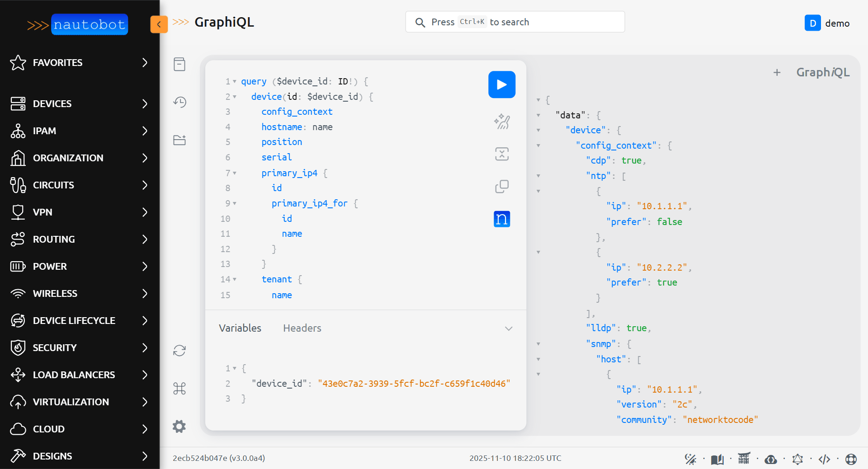Switch to the Headers tab
The width and height of the screenshot is (868, 469).
tap(302, 328)
